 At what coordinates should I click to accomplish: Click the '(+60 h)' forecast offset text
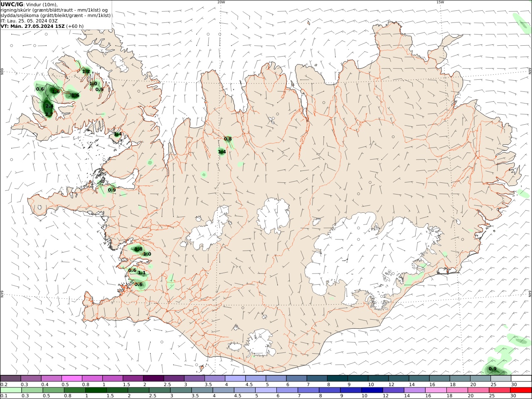[x=75, y=26]
